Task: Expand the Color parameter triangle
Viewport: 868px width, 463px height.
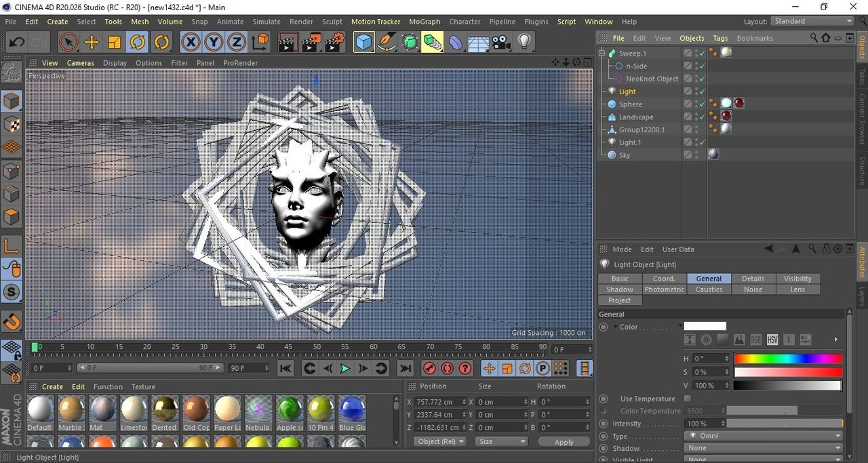Action: click(616, 327)
